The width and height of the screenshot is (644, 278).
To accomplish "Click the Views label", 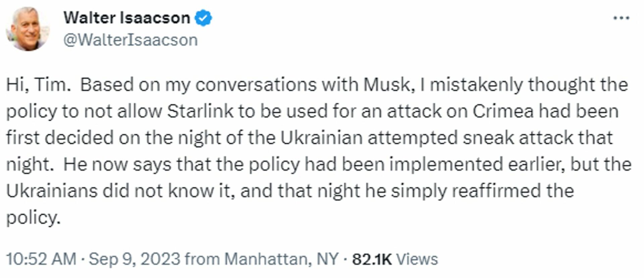I will click(417, 259).
